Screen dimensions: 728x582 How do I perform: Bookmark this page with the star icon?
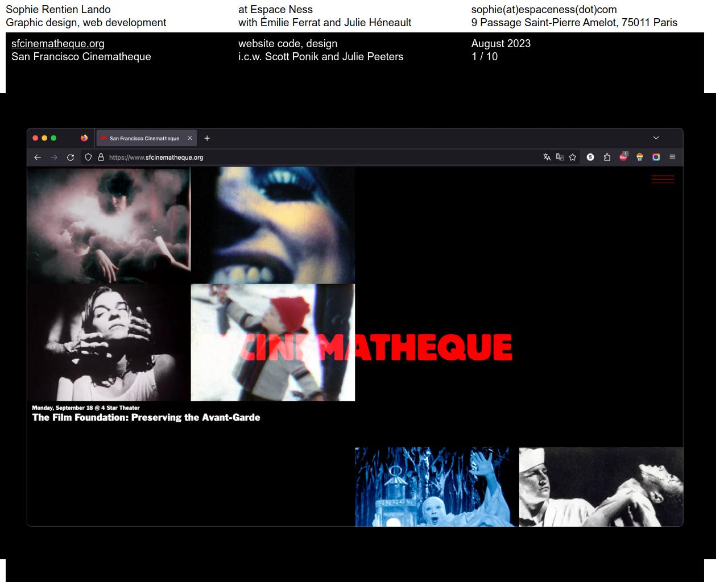click(573, 157)
